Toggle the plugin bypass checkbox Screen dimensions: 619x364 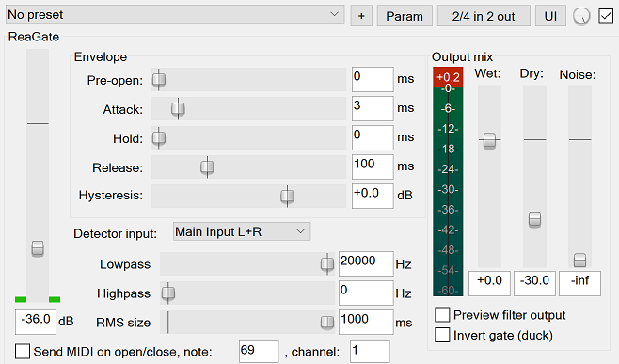(x=606, y=16)
